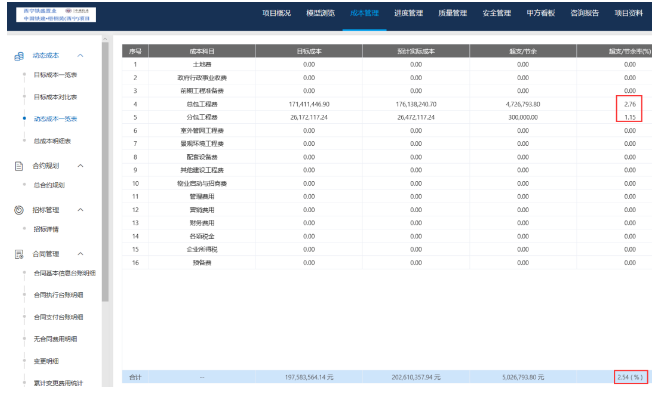Open 总成本明细表 in the sidebar
This screenshot has width=666, height=397.
(52, 141)
